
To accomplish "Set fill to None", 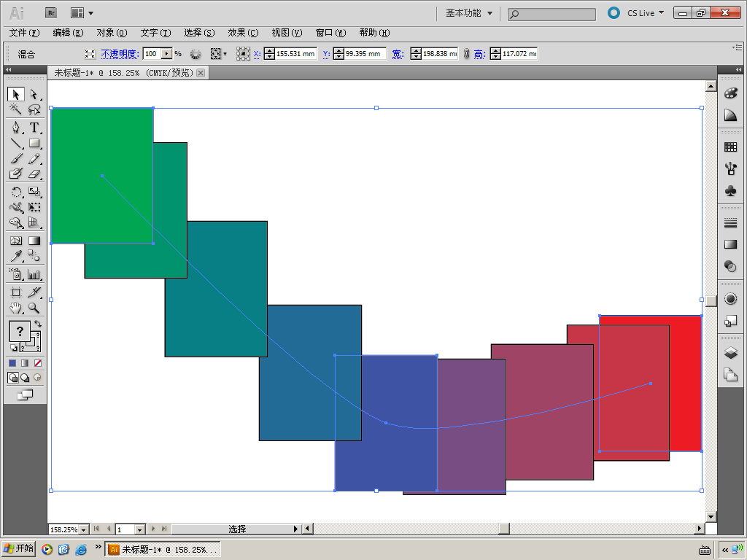I will coord(38,363).
